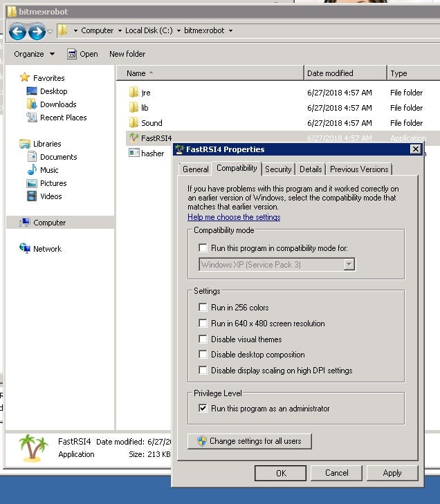Select the jre folder icon

pos(134,92)
